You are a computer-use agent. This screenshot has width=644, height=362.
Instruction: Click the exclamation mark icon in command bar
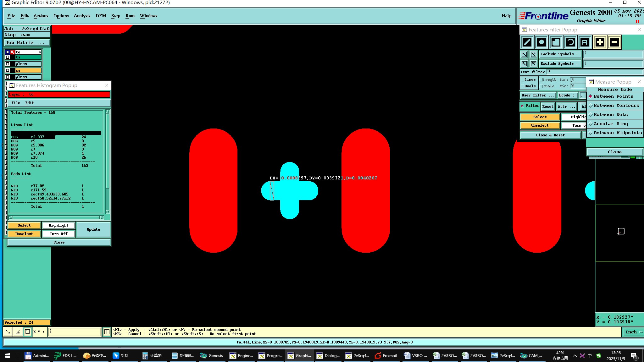107,332
